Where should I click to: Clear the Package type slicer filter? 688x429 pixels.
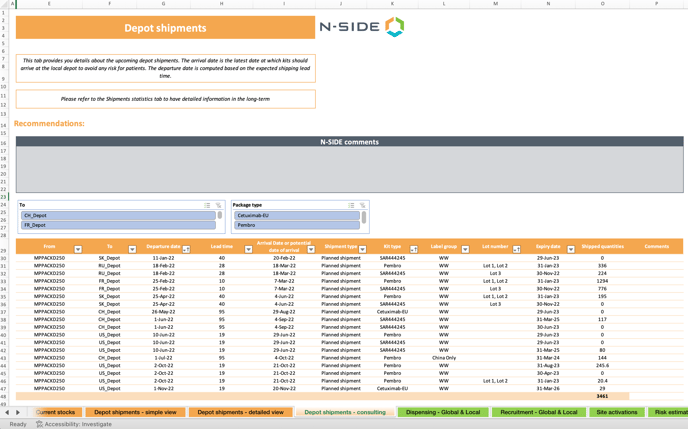pos(363,205)
